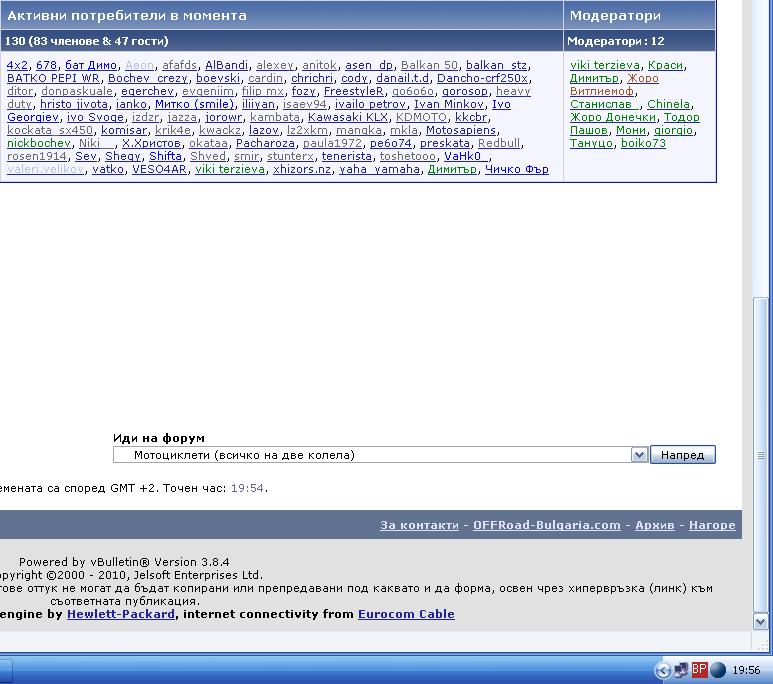Open user rosen1914 profile
Image resolution: width=773 pixels, height=684 pixels.
37,156
